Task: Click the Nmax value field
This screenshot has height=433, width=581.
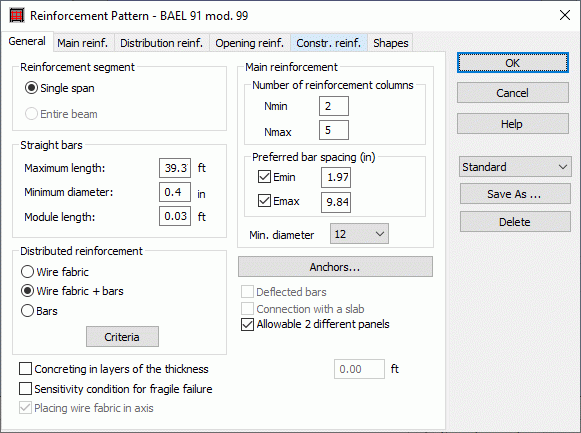Action: pos(333,130)
